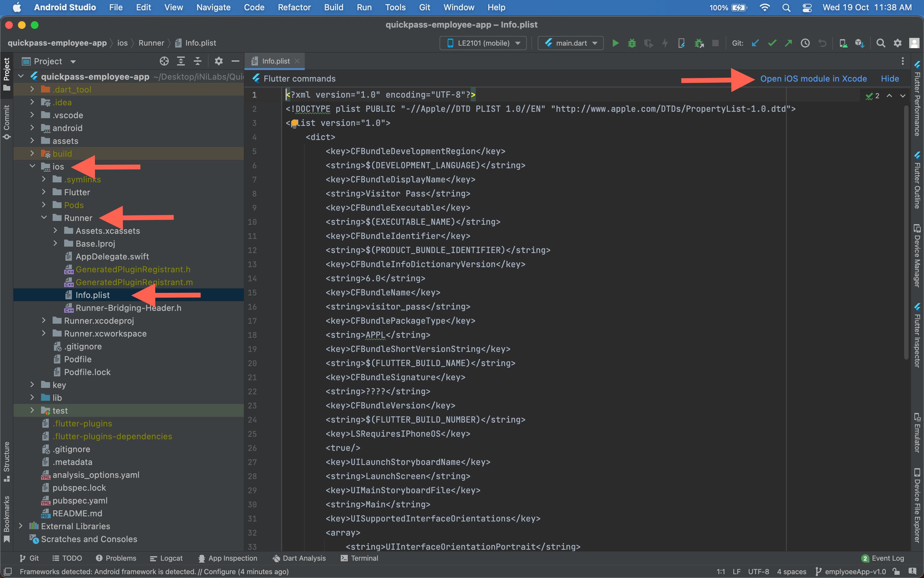Click the Flutter hot reload lightning icon
The width and height of the screenshot is (924, 578).
coord(665,43)
